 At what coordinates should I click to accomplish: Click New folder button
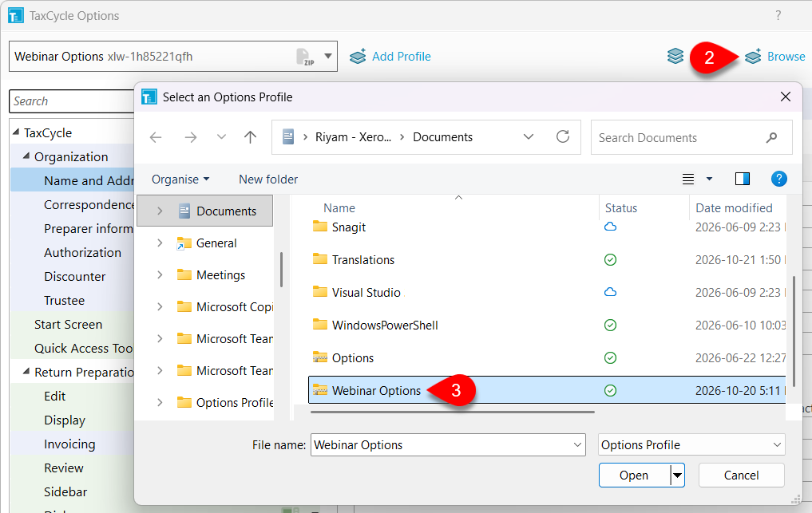coord(268,179)
